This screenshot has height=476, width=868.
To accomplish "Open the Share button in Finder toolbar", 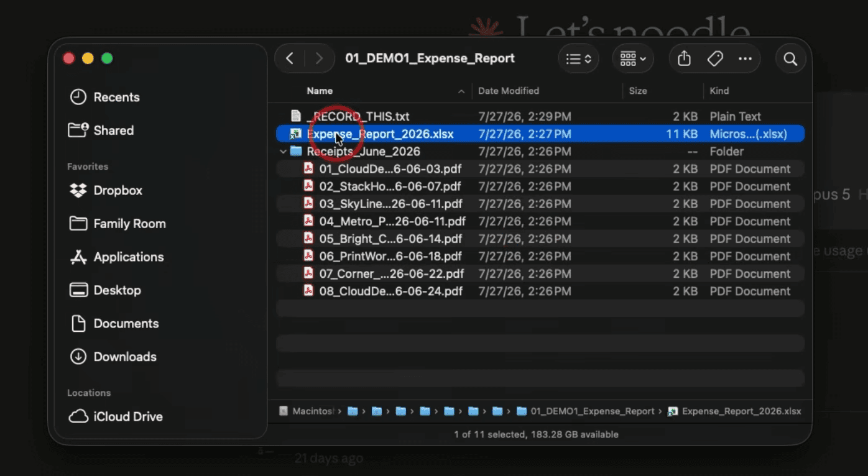I will coord(684,58).
